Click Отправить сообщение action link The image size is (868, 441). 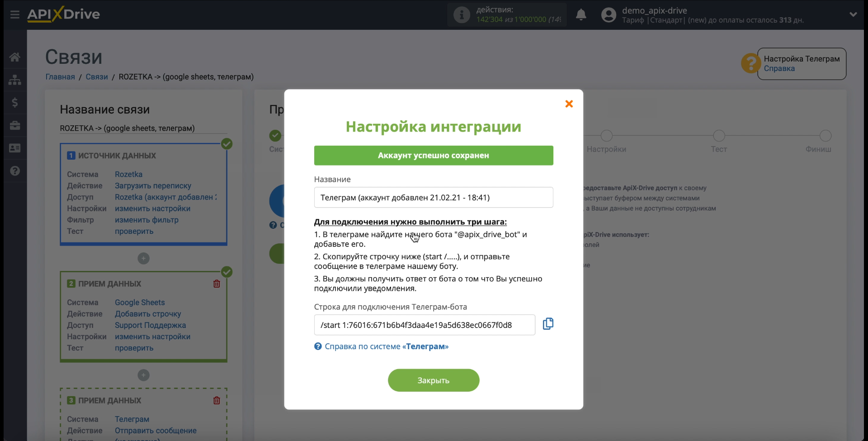tap(156, 431)
